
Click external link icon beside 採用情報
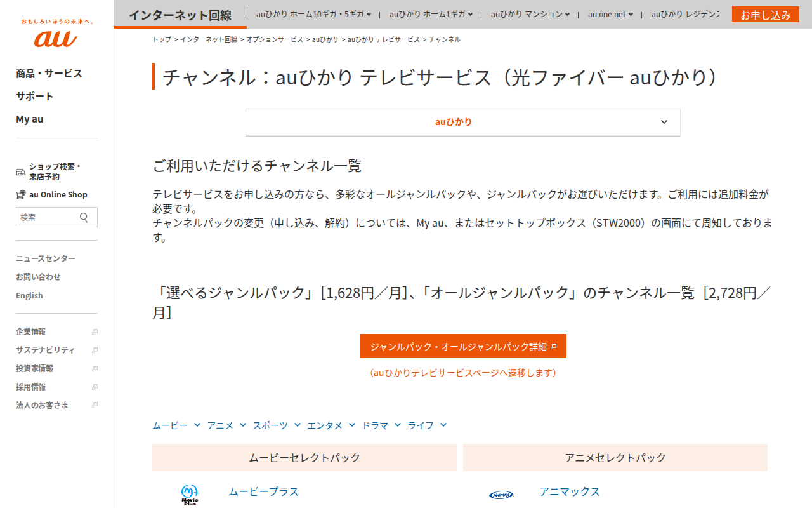(x=95, y=387)
